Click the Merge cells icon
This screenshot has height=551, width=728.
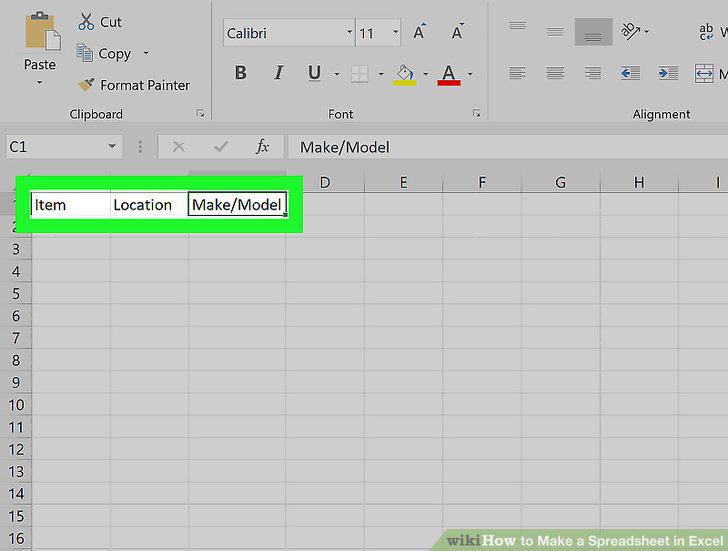(x=704, y=73)
